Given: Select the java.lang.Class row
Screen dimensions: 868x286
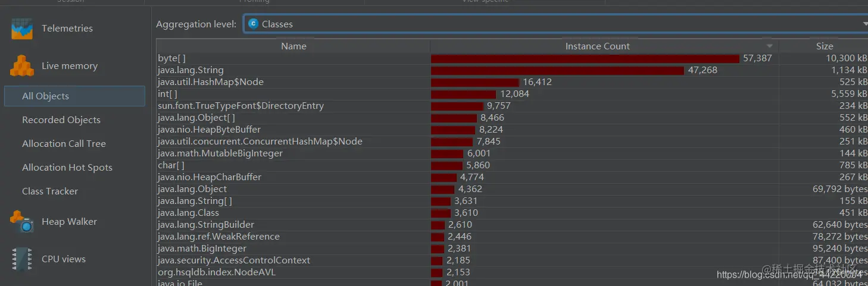Looking at the screenshot, I should coord(512,213).
